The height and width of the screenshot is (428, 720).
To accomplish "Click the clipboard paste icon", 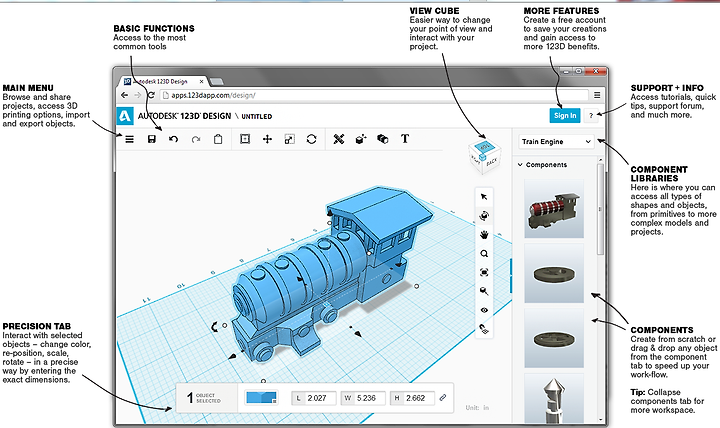I will 218,139.
